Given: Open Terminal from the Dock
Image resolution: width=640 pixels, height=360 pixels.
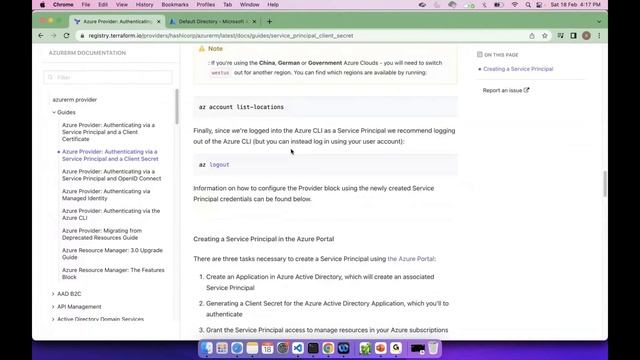Looking at the screenshot, I should point(313,348).
